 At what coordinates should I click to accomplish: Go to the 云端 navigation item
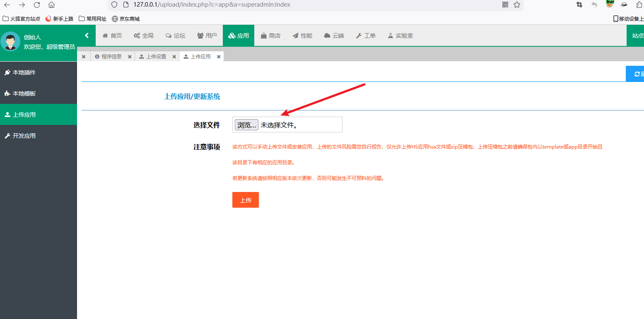pos(334,36)
